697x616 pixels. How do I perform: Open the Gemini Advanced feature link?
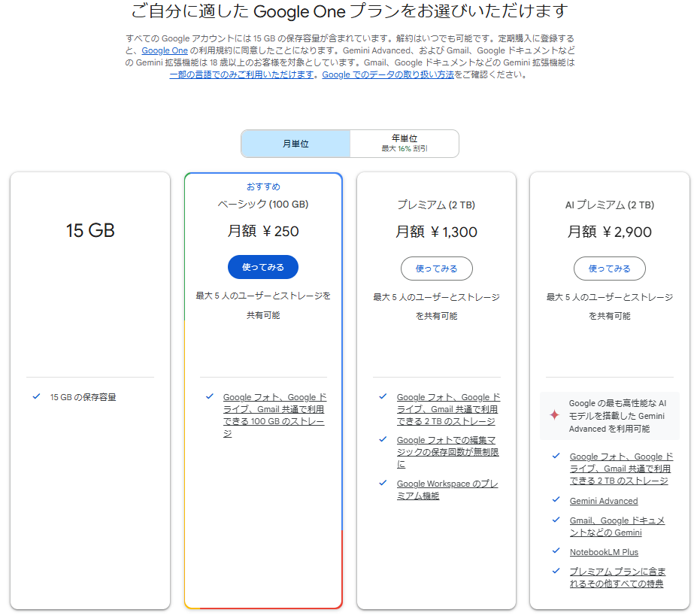click(x=604, y=501)
